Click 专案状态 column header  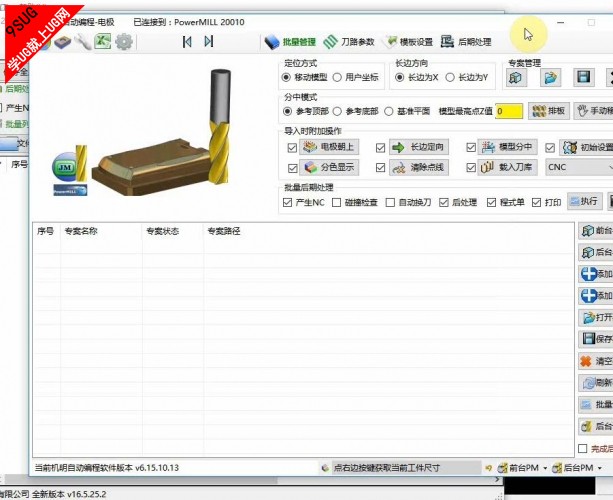coord(172,231)
